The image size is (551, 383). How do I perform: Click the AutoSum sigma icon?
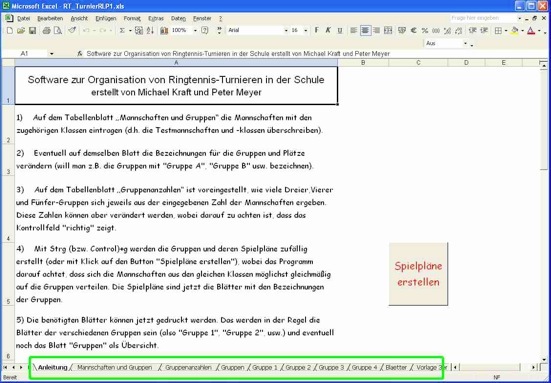click(x=122, y=31)
